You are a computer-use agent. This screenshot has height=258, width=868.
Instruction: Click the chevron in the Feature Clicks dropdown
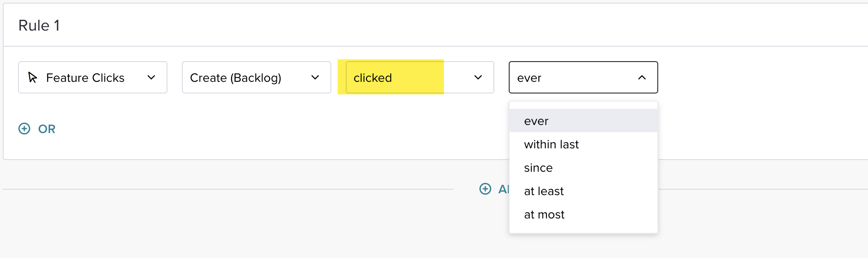pyautogui.click(x=151, y=78)
